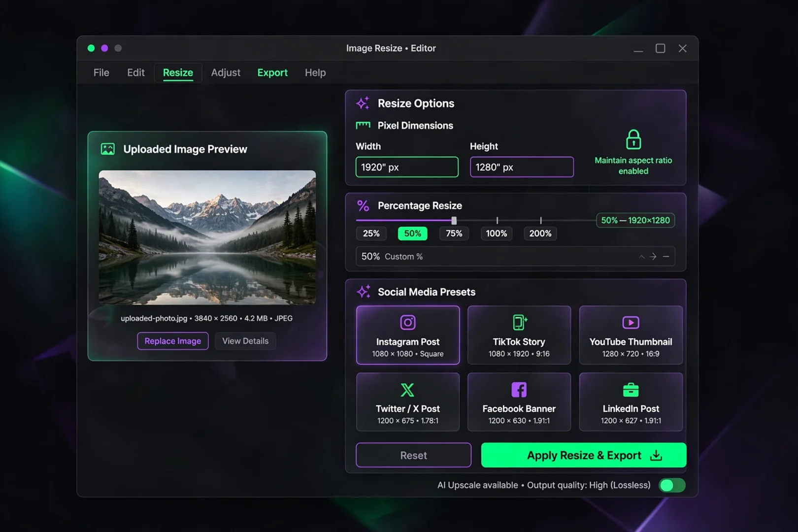Select the 75% preset chip

pos(454,233)
